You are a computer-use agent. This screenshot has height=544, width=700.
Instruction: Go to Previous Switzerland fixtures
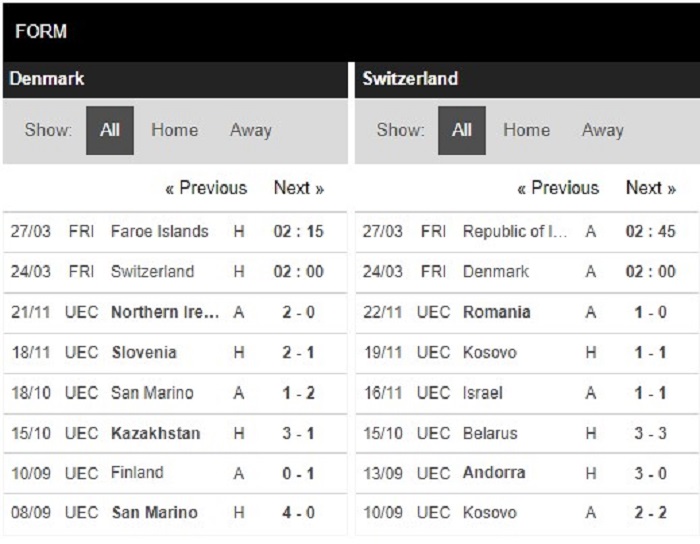click(558, 188)
